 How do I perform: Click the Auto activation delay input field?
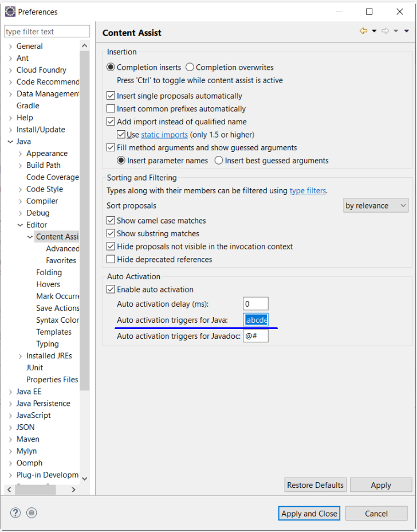pos(255,303)
